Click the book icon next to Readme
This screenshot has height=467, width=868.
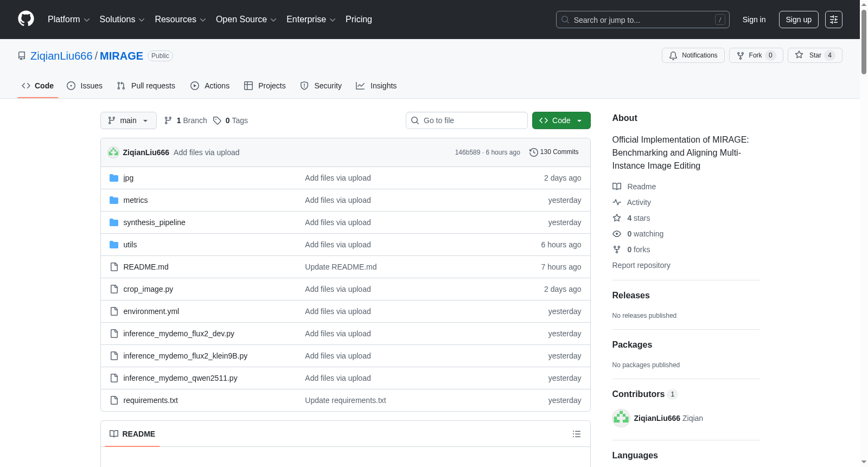tap(617, 187)
